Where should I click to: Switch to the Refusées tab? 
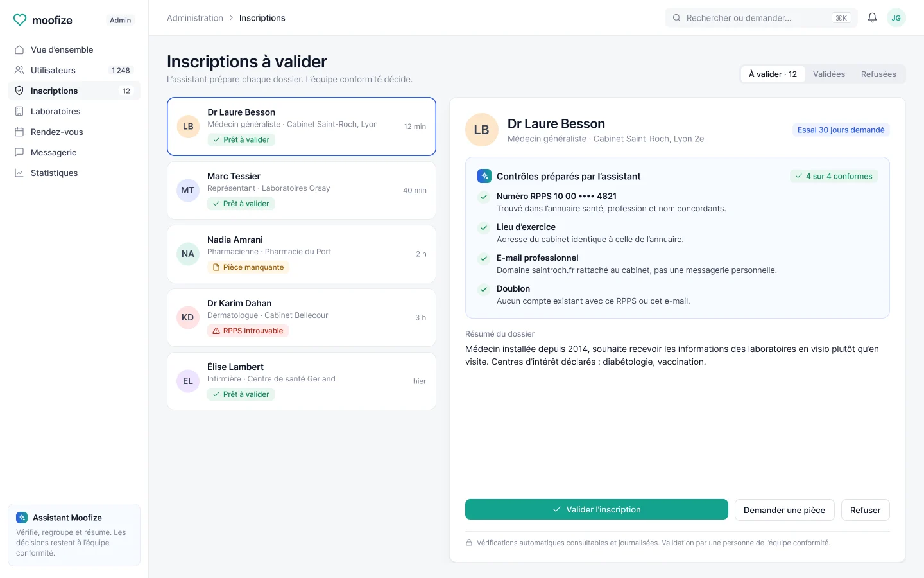click(x=878, y=74)
